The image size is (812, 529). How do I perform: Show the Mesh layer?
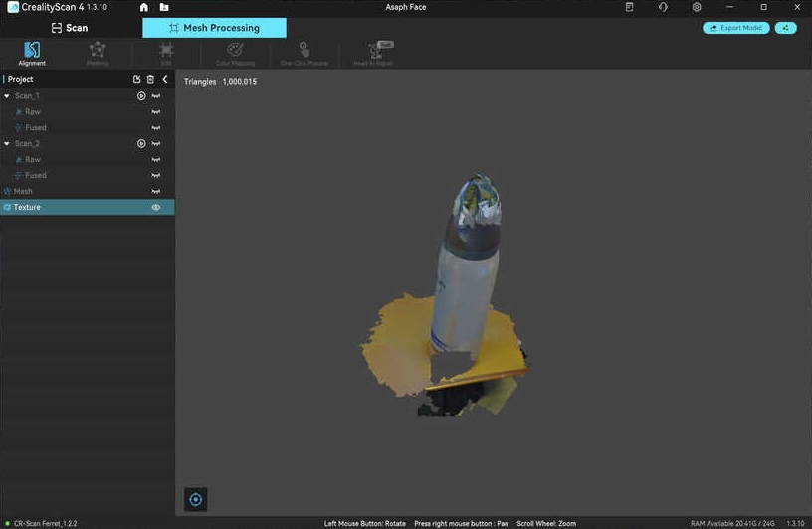156,191
